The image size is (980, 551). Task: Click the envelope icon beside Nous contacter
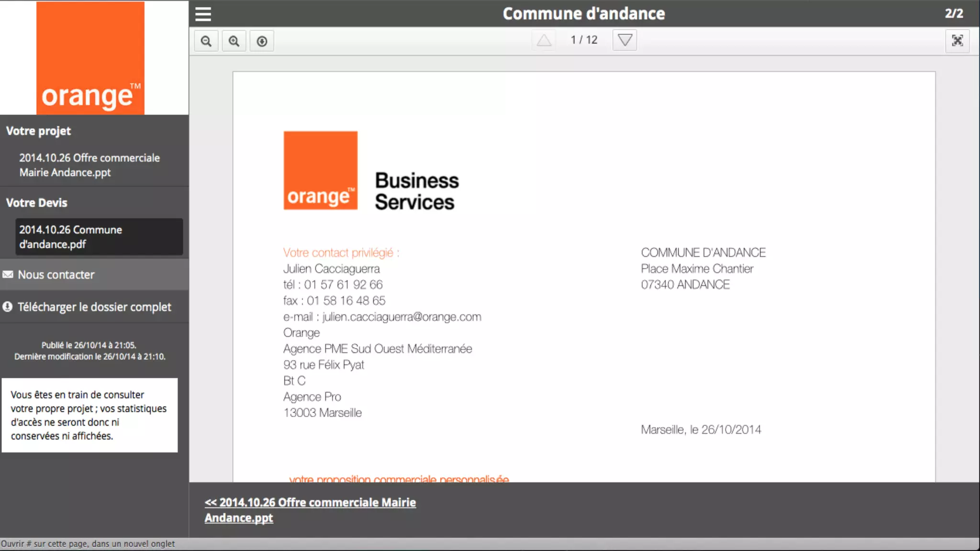pyautogui.click(x=8, y=275)
